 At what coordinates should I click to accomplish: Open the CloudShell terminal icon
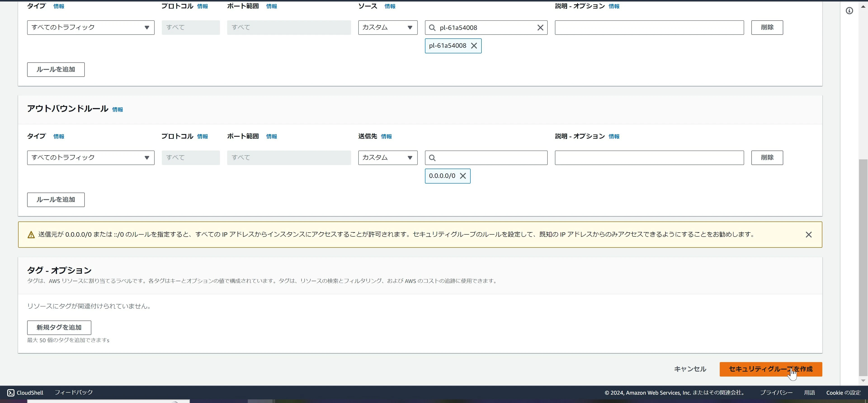[x=11, y=393]
